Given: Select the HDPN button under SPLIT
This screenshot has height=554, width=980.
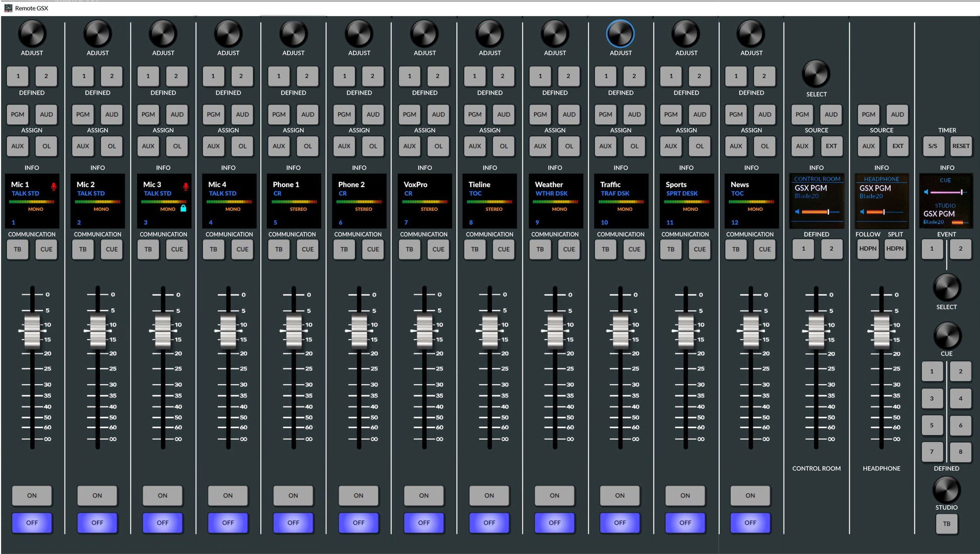Looking at the screenshot, I should pos(896,249).
